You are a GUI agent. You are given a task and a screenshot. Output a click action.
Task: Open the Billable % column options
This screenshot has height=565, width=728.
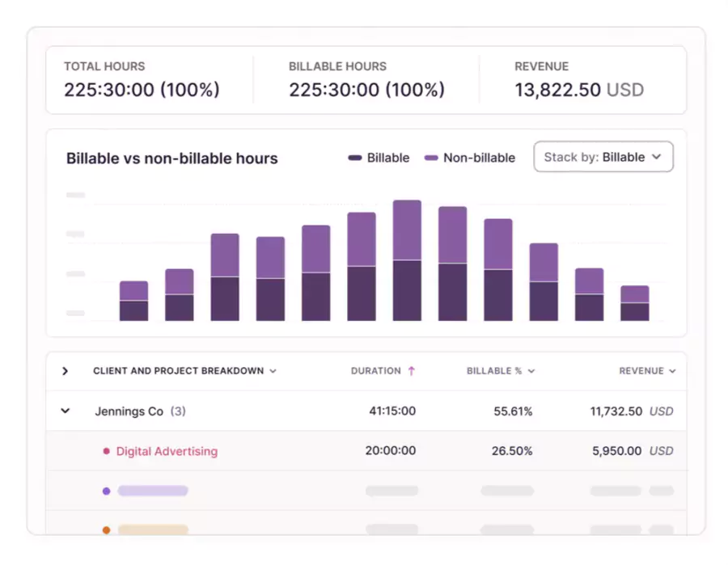pos(531,370)
